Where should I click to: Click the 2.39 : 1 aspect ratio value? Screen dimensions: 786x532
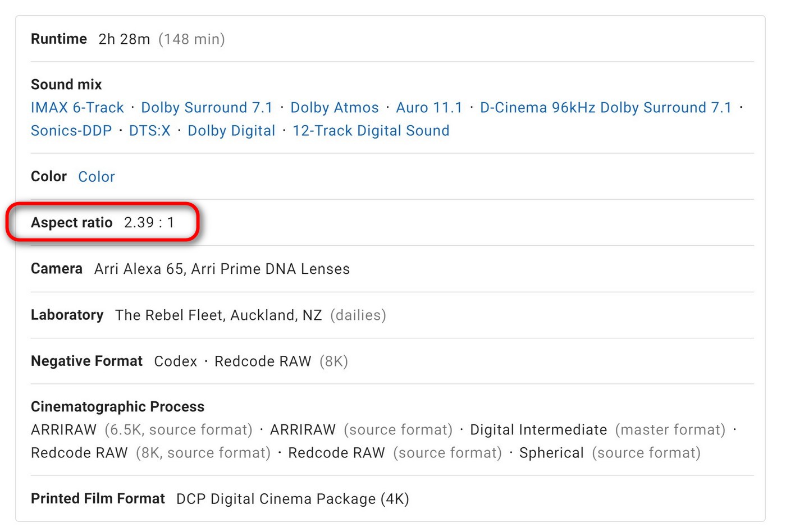click(x=149, y=223)
